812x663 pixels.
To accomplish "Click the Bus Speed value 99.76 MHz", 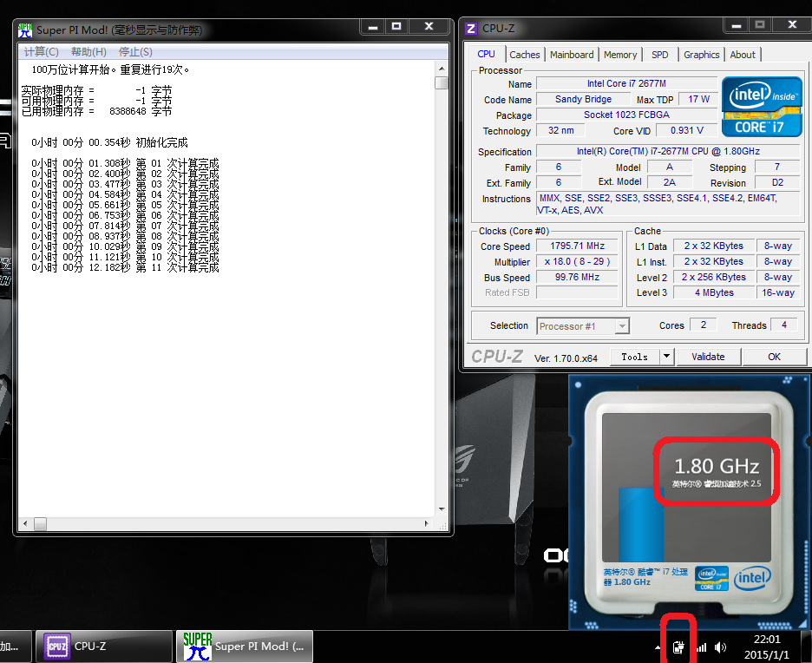I will click(577, 277).
